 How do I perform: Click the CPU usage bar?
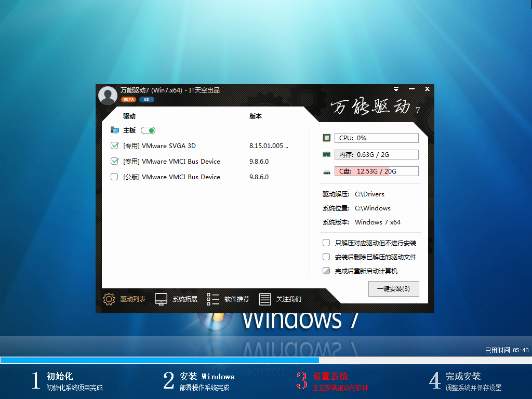(x=377, y=138)
